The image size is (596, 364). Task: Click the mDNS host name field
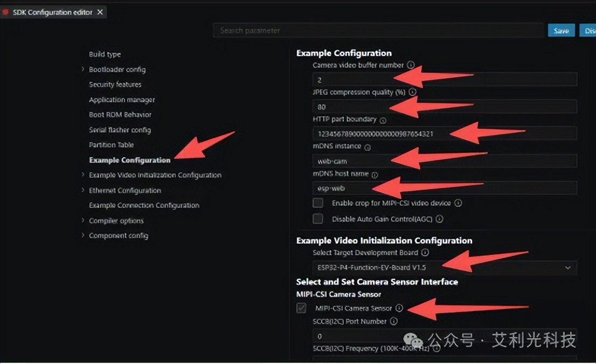(x=445, y=188)
